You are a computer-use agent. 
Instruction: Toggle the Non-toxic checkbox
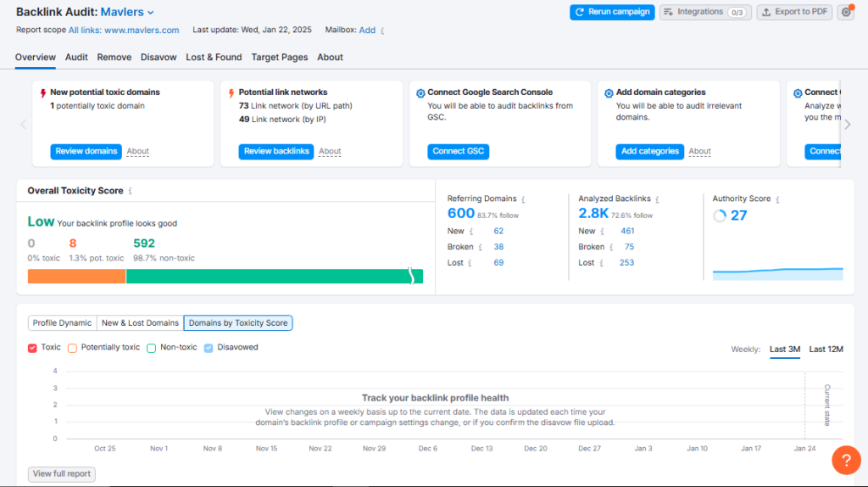pos(151,348)
